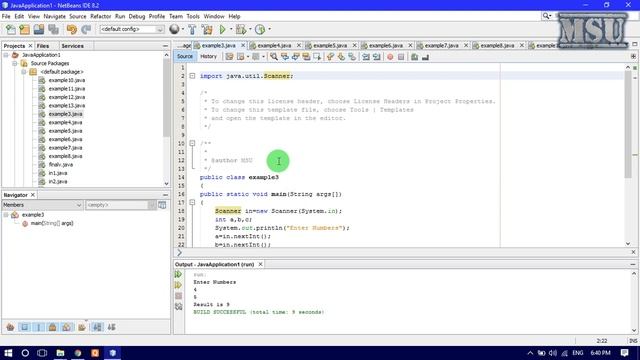Click the Debug Project toolbar icon
The height and width of the screenshot is (360, 640).
point(241,29)
